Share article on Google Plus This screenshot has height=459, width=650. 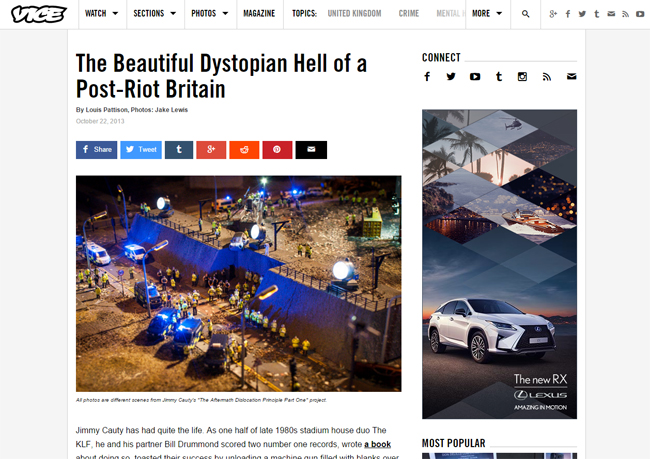(x=211, y=150)
